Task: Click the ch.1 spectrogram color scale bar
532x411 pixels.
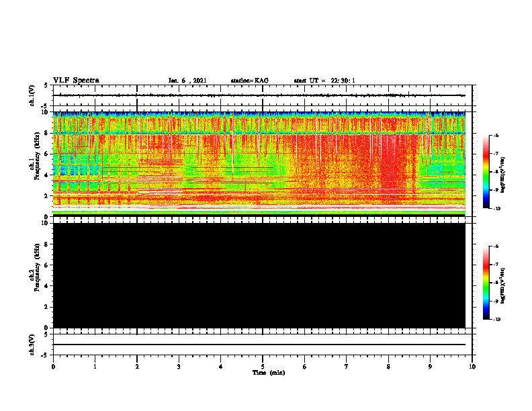Action: tap(486, 172)
